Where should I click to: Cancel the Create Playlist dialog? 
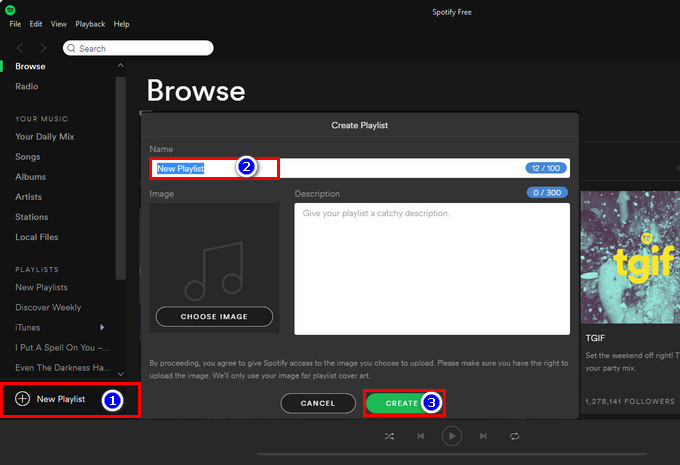(318, 403)
